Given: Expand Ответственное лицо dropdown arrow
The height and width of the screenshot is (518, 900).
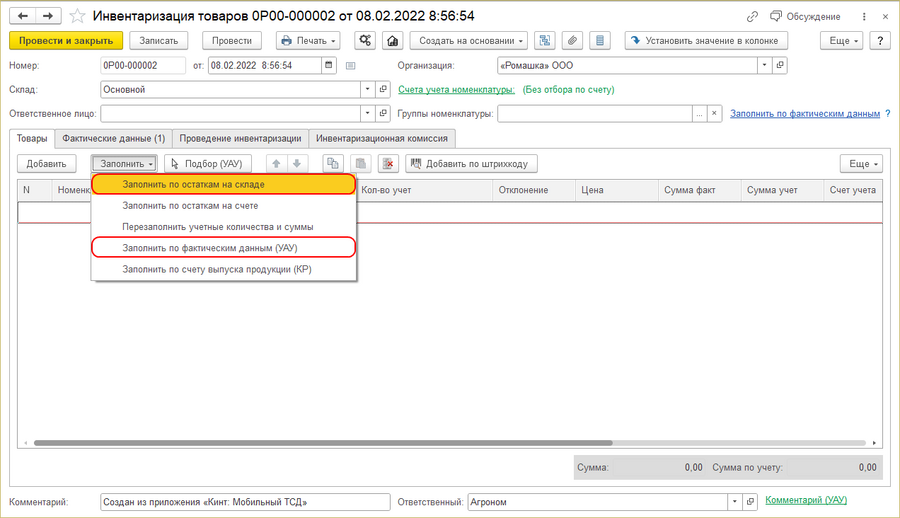Looking at the screenshot, I should (368, 114).
